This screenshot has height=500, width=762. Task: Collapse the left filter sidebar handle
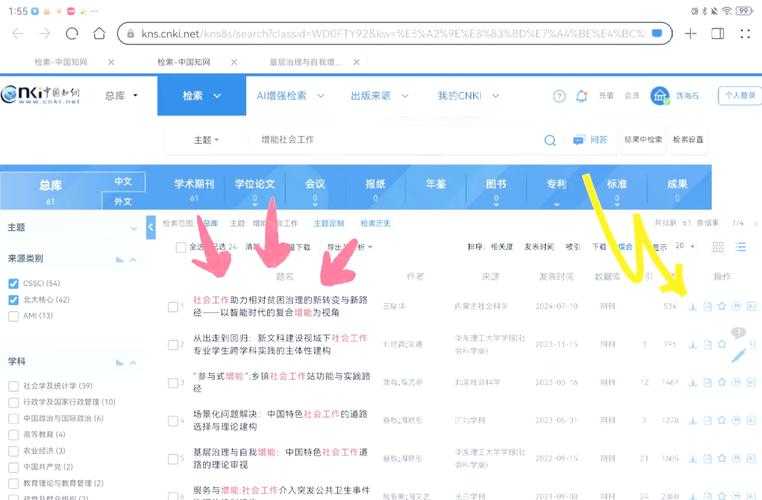click(x=151, y=227)
